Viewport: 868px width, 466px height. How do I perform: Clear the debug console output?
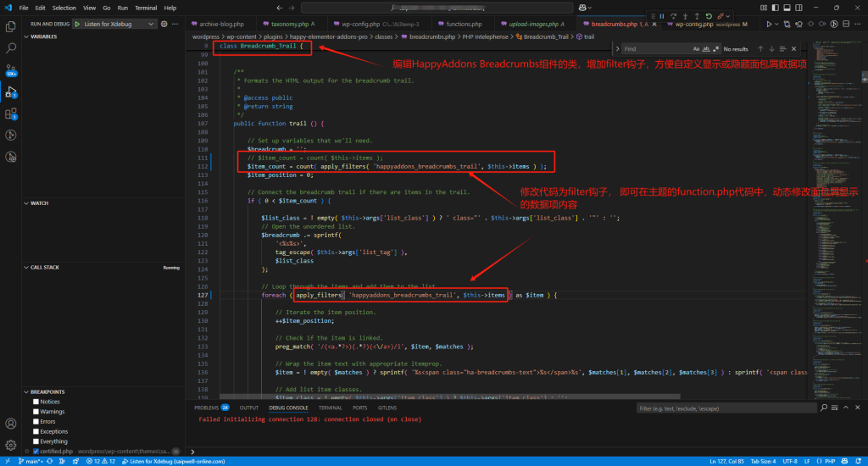[x=835, y=408]
